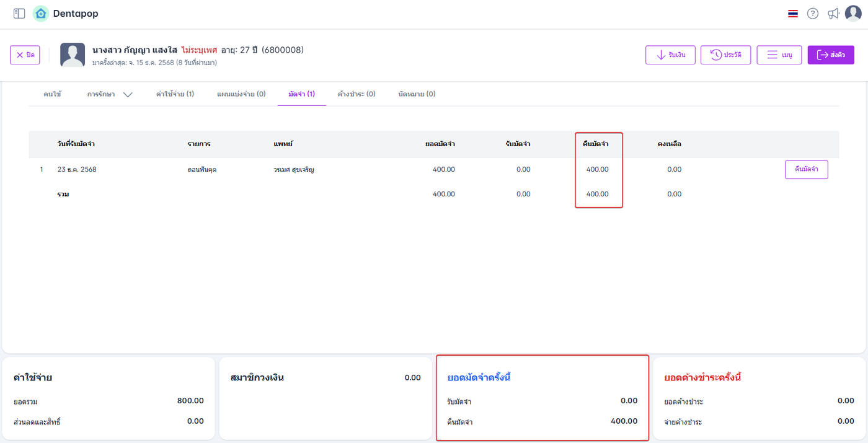Open the user profile avatar

click(x=854, y=14)
